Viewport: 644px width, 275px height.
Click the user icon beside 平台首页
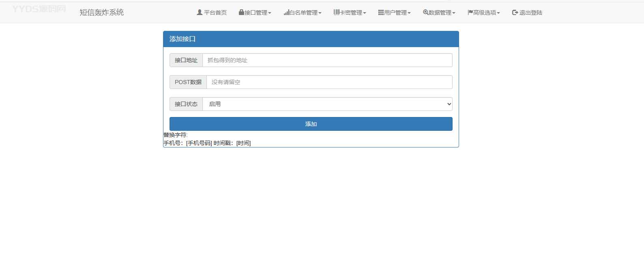pos(200,13)
